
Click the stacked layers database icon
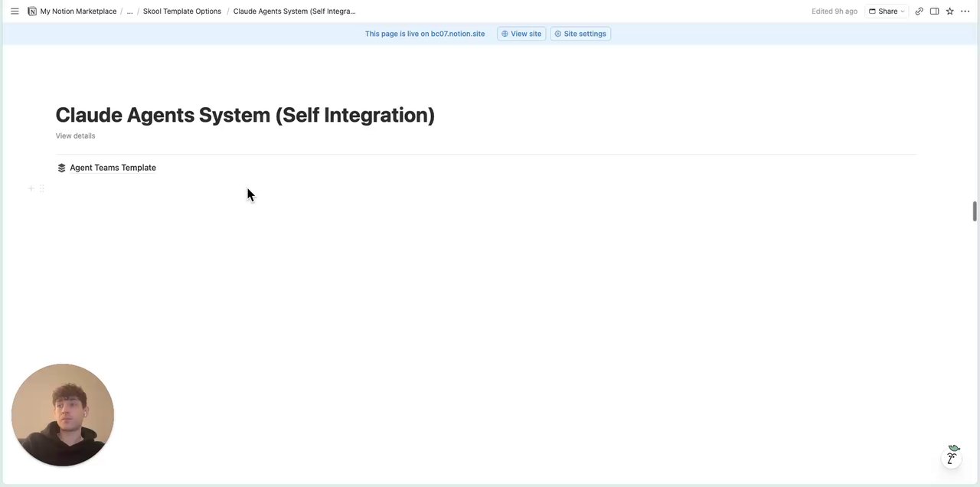click(61, 168)
